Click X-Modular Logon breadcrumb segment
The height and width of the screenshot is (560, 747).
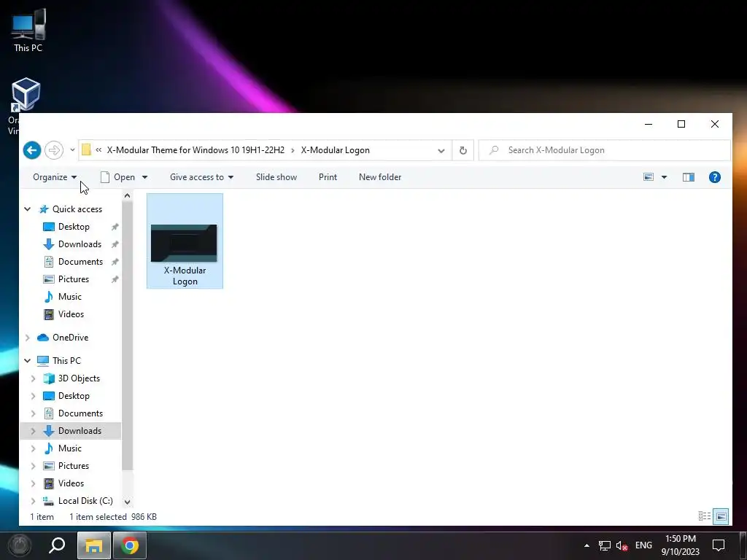[x=335, y=150]
